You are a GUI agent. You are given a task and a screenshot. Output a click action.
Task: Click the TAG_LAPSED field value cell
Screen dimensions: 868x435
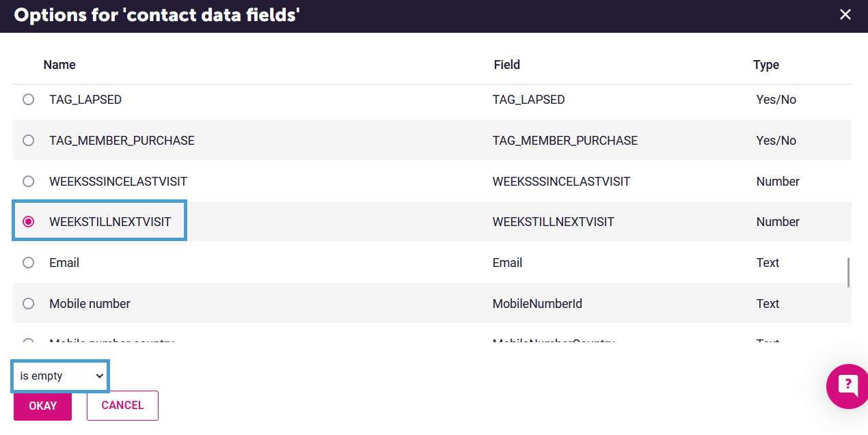click(528, 100)
